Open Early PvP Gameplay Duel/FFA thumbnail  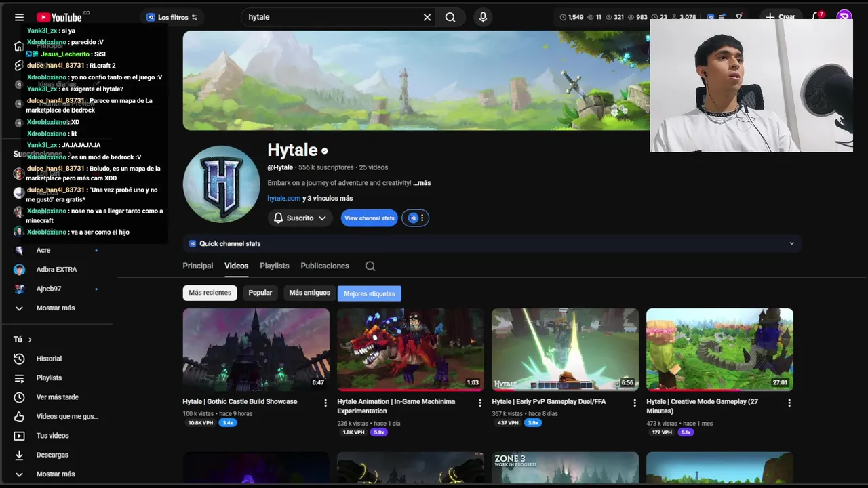[x=565, y=350]
